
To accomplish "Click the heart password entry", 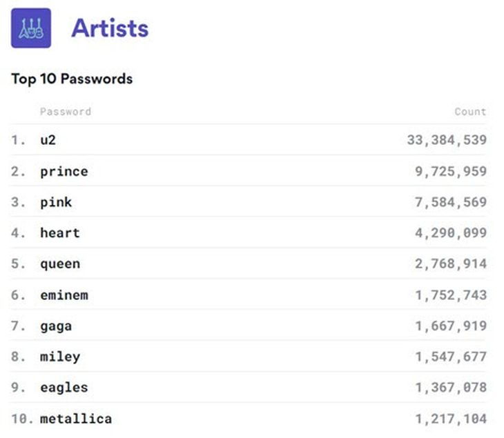I will [60, 233].
